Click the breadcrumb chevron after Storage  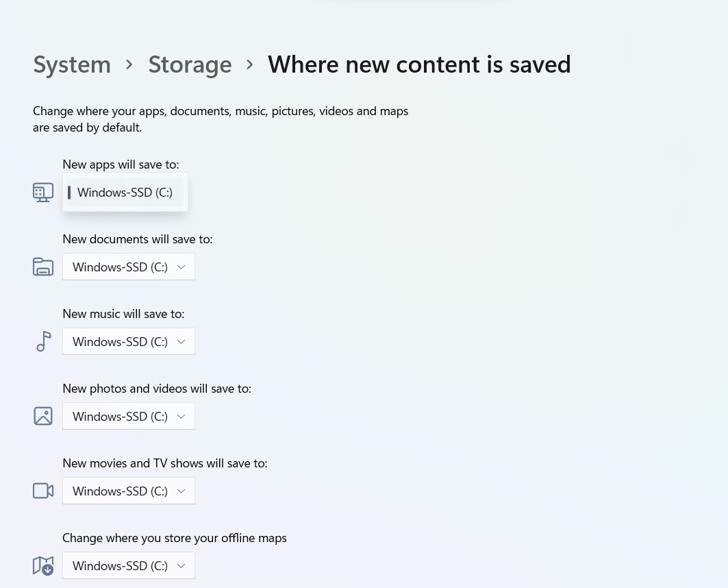coord(250,64)
